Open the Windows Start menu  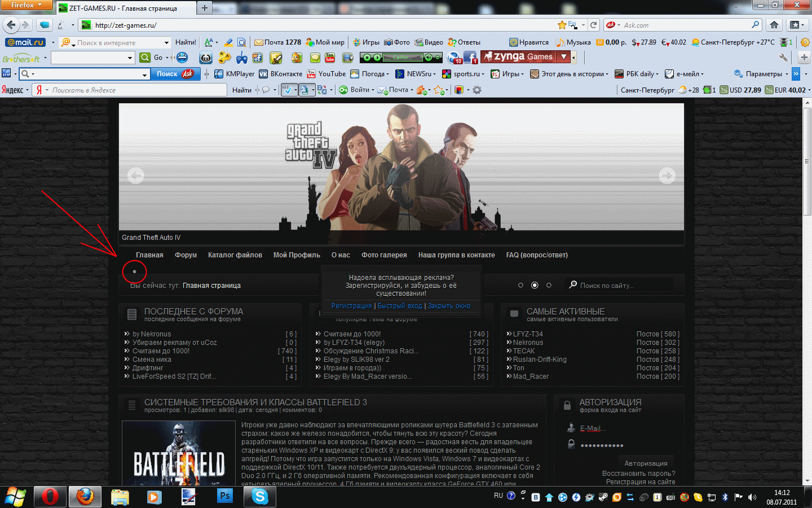pyautogui.click(x=16, y=497)
